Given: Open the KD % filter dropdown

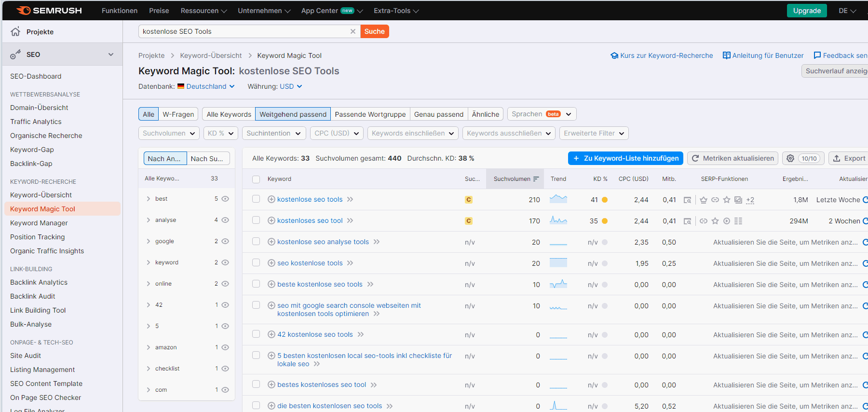Looking at the screenshot, I should [x=221, y=133].
